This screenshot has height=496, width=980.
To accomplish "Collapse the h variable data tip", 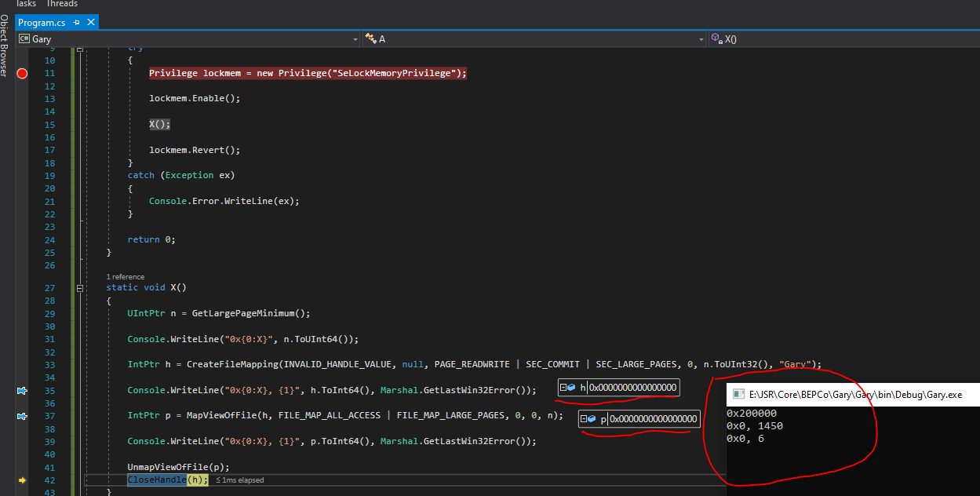I will 563,387.
